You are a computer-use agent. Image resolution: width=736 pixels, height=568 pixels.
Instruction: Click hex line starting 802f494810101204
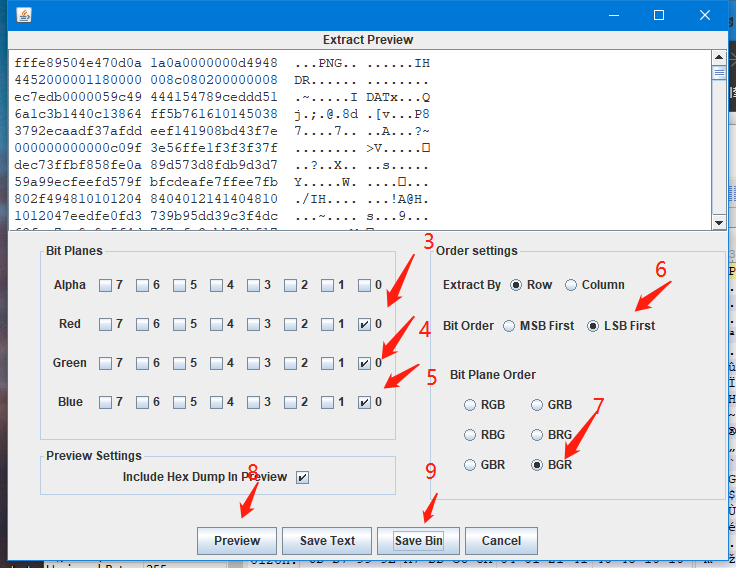(x=221, y=199)
